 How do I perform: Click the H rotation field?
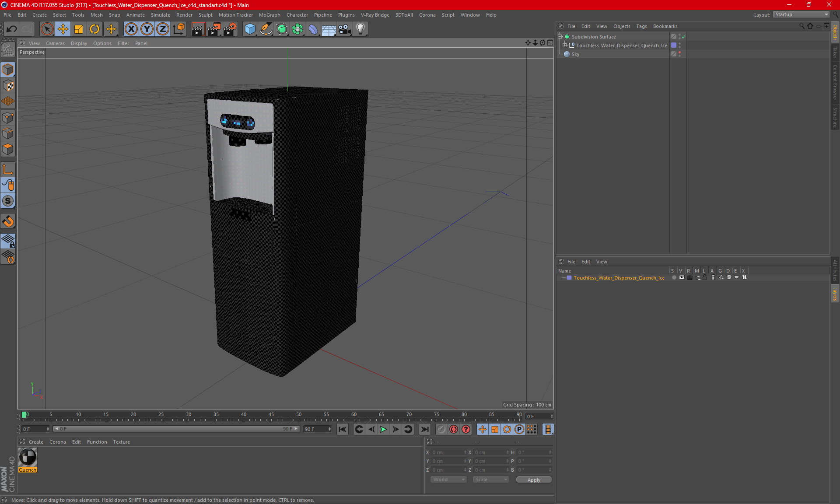point(534,452)
